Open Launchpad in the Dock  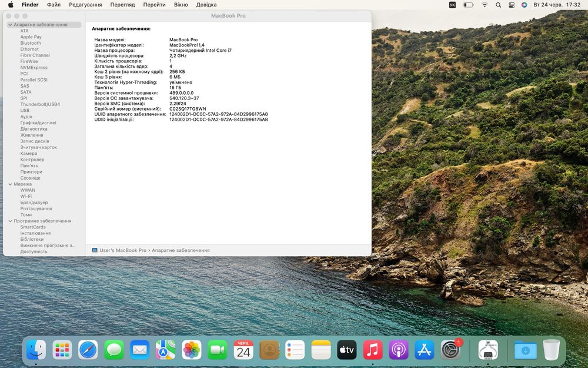pyautogui.click(x=62, y=350)
